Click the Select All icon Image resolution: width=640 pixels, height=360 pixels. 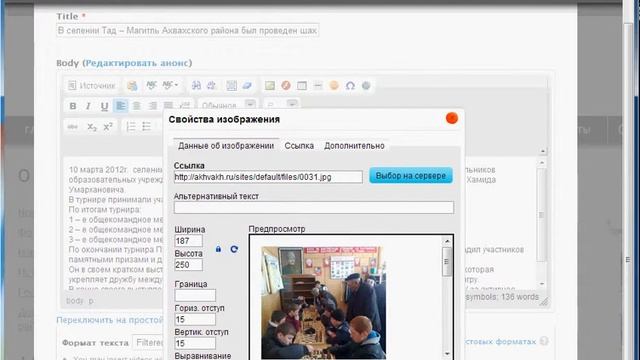(x=231, y=85)
